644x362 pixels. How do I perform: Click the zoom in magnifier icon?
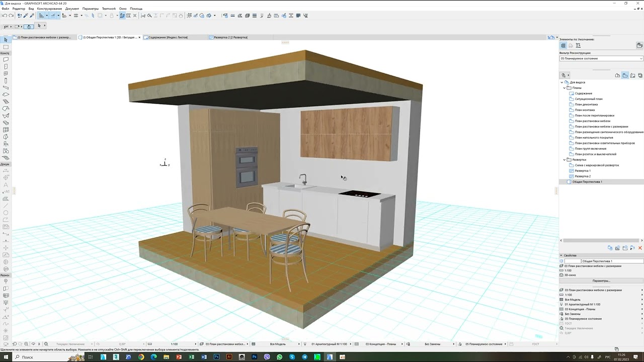tap(26, 344)
